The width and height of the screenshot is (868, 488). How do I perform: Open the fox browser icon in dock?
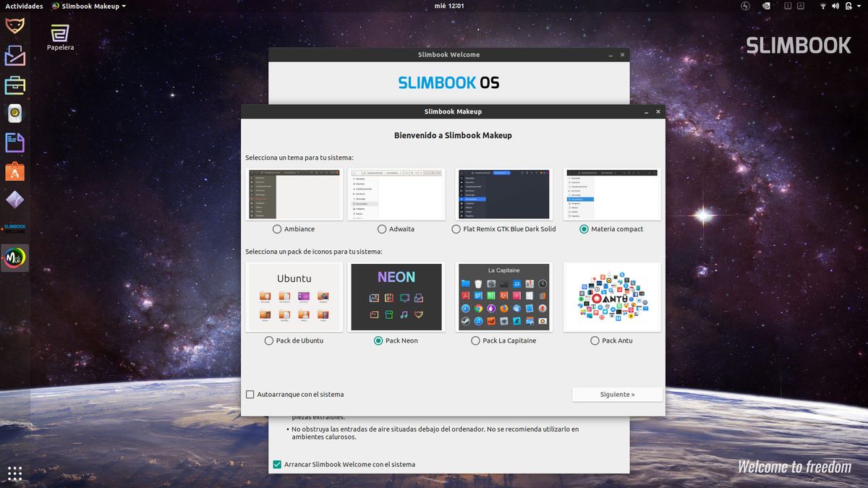click(14, 26)
